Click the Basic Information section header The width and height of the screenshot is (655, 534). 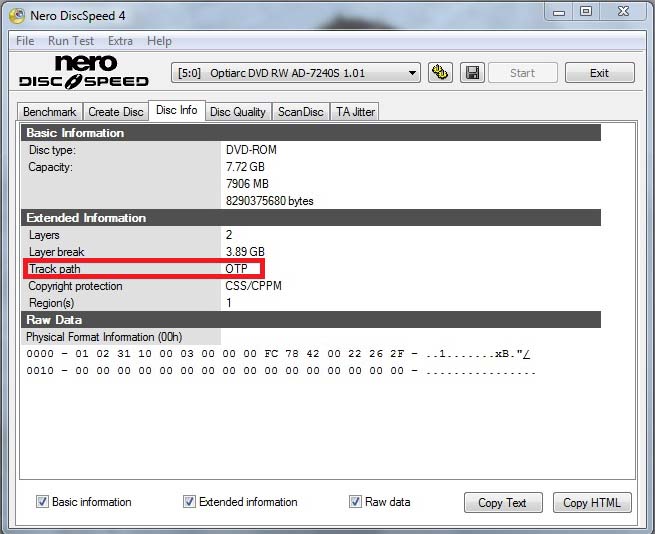(x=311, y=133)
